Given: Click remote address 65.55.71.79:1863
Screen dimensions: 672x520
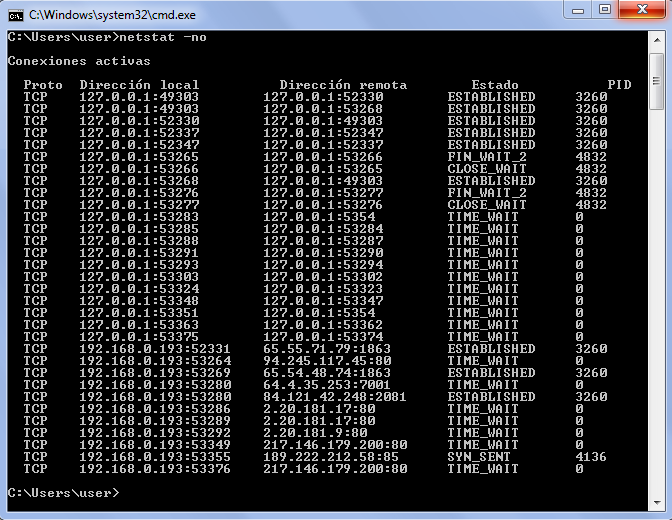Looking at the screenshot, I should coord(327,349).
